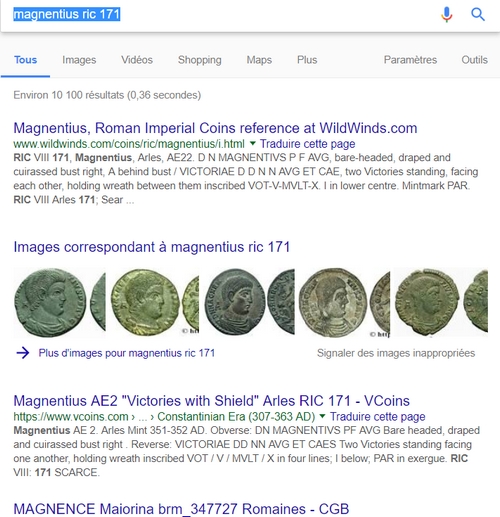Click the arrow icon beside Plus d'images
This screenshot has height=517, width=500.
click(x=23, y=353)
